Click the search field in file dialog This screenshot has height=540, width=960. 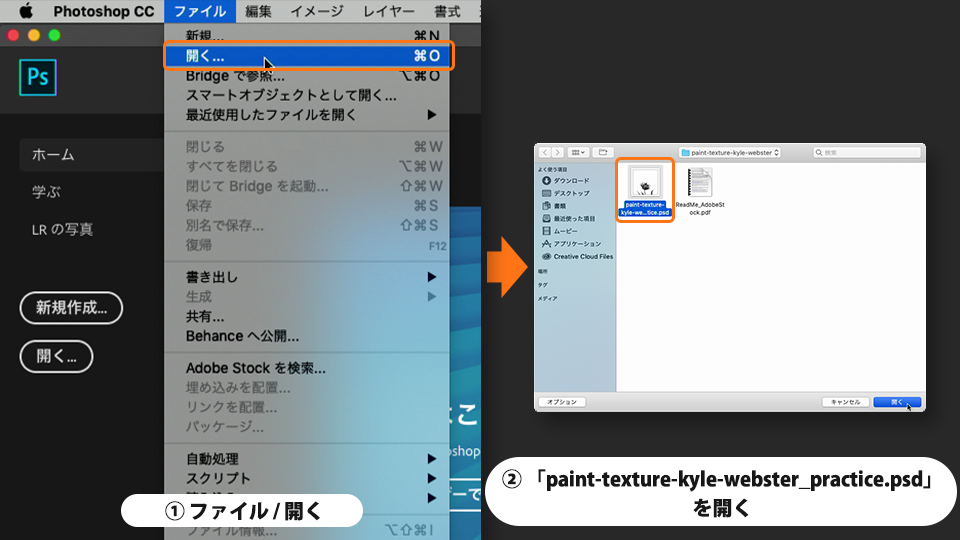[x=867, y=152]
